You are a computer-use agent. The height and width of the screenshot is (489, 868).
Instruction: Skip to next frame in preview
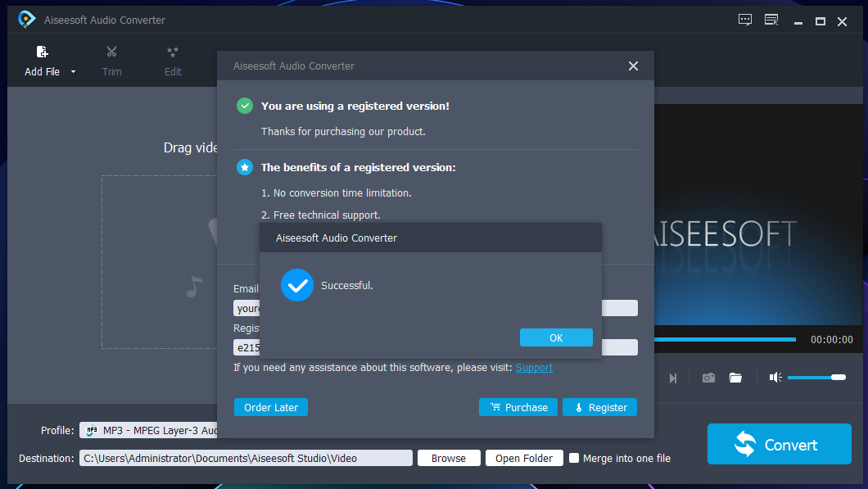pyautogui.click(x=672, y=378)
